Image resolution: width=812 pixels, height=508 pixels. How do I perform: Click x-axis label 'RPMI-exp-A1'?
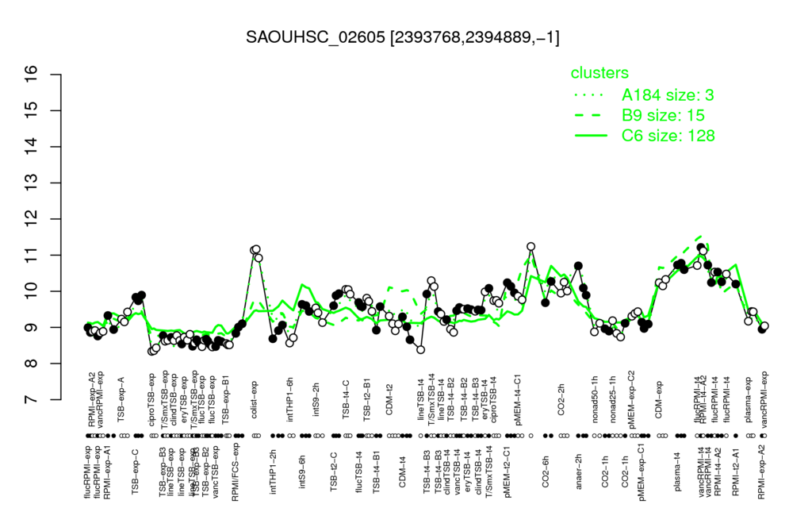pos(106,471)
